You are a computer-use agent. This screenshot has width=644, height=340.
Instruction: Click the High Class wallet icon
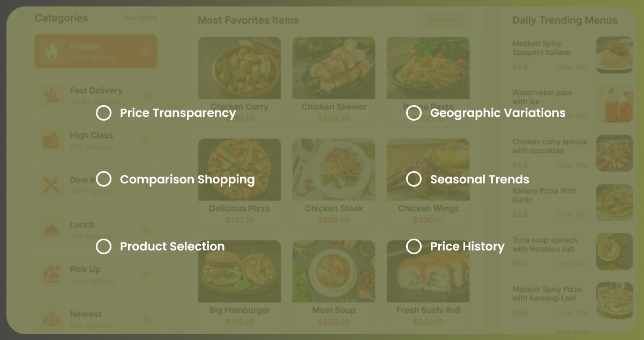(52, 141)
